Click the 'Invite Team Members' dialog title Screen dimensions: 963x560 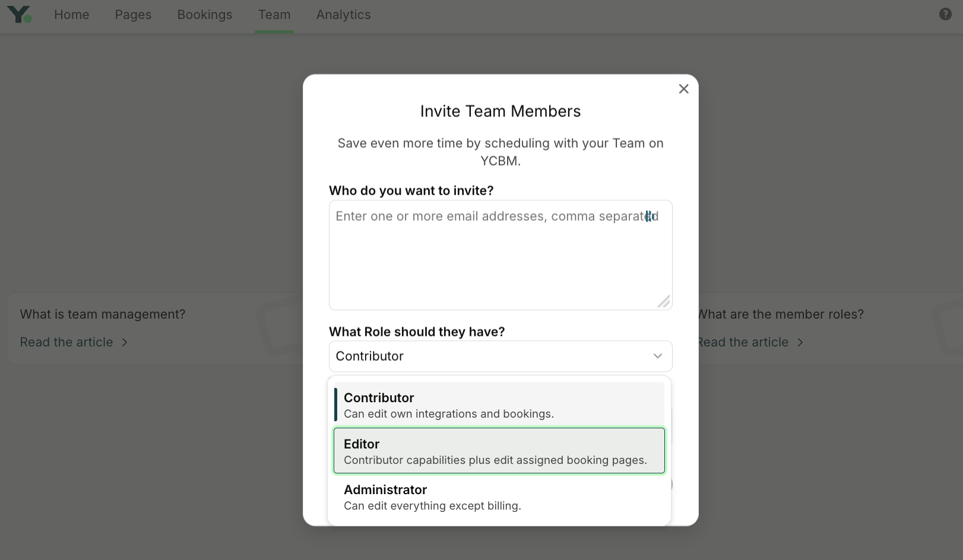tap(500, 112)
